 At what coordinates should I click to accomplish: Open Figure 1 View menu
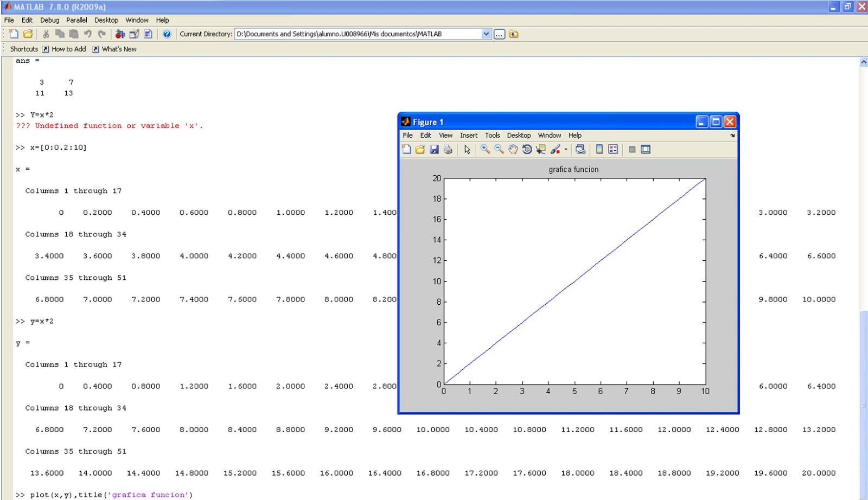pos(445,136)
